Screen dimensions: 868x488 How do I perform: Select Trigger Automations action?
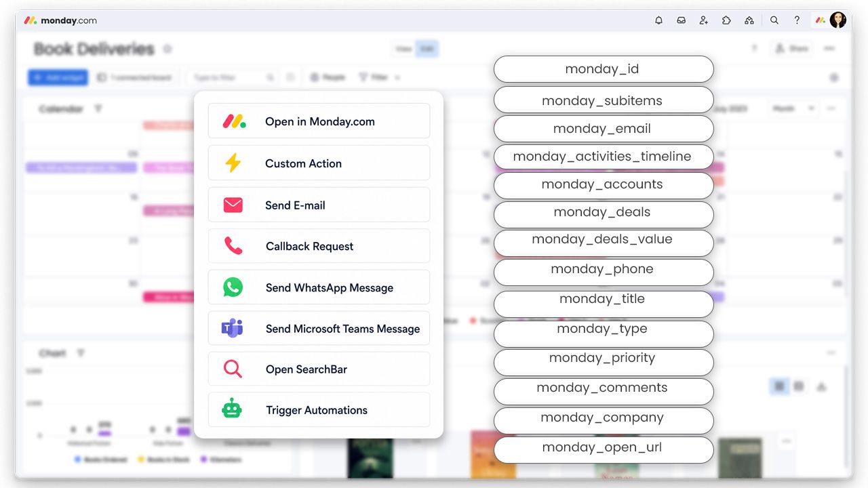click(319, 410)
